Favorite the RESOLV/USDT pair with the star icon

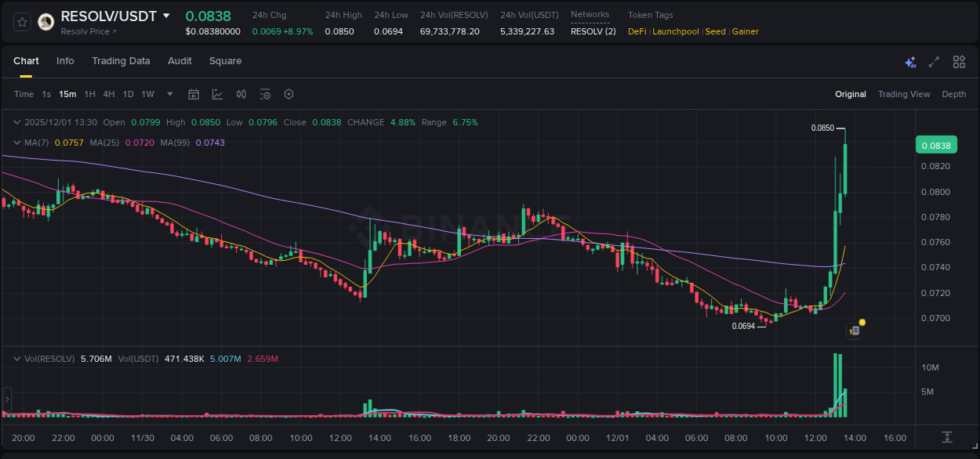pyautogui.click(x=21, y=22)
